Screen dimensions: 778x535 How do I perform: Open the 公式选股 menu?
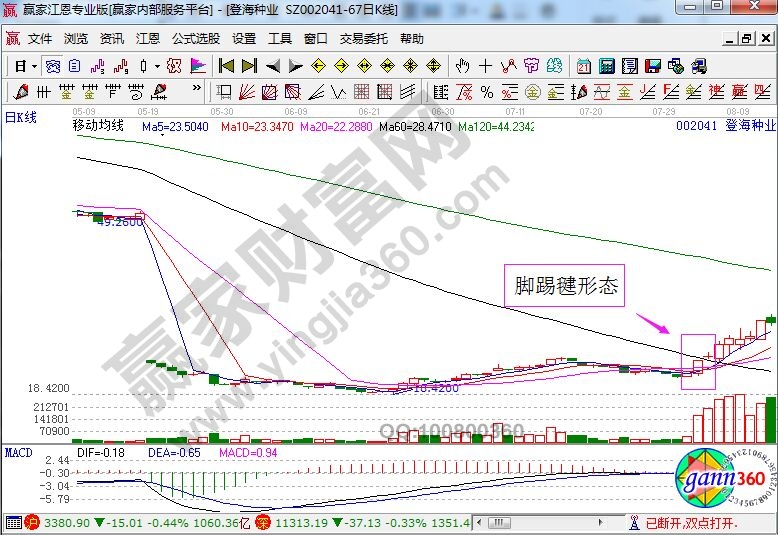[195, 39]
